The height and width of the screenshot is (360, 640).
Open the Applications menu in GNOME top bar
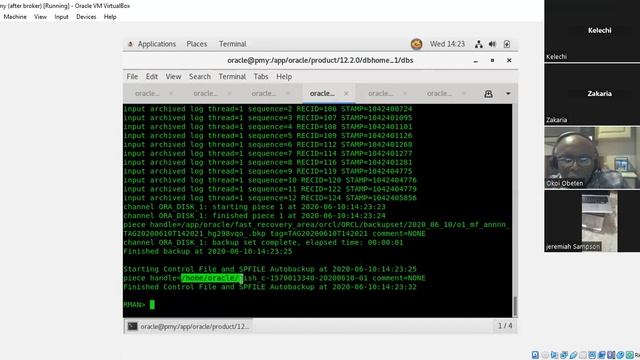(156, 44)
